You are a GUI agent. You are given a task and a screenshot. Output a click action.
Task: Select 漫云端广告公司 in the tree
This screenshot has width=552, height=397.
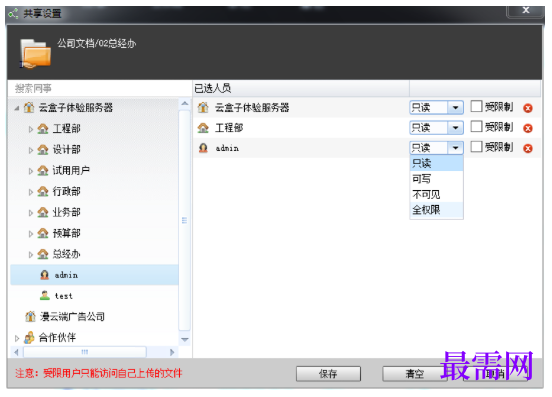(94, 316)
